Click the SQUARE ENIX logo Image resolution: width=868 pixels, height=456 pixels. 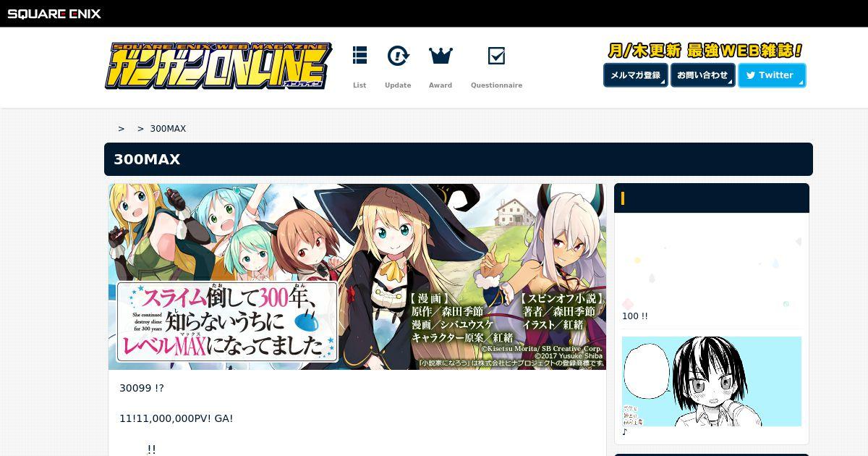click(54, 13)
